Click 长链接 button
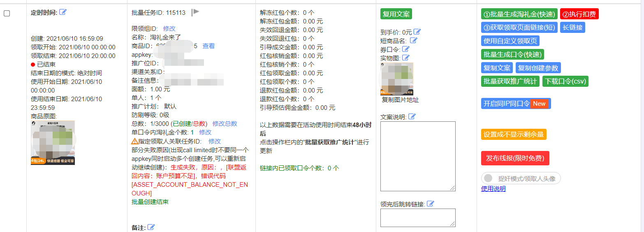The image size is (644, 232). tap(572, 28)
